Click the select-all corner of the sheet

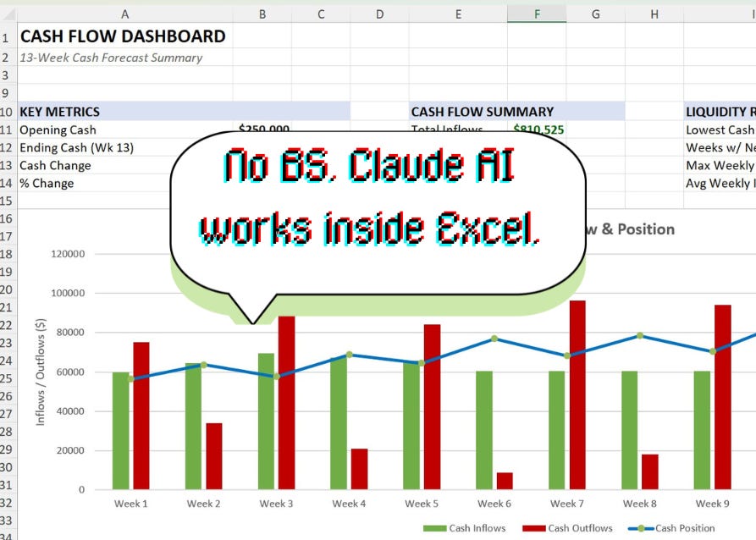(x=8, y=14)
